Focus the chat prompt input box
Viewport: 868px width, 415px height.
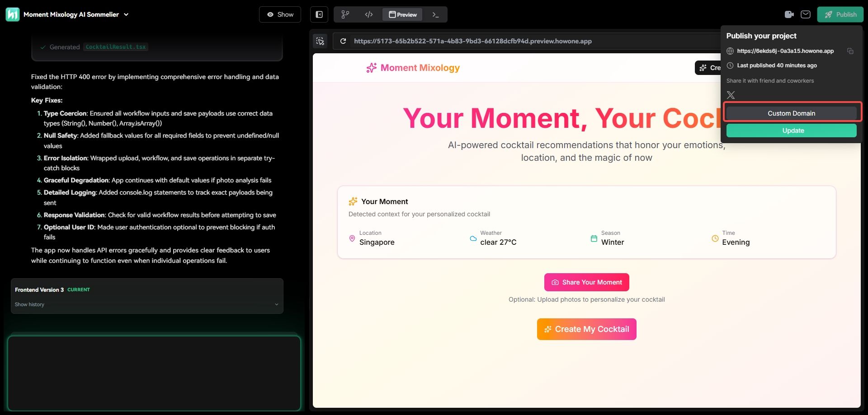[154, 373]
